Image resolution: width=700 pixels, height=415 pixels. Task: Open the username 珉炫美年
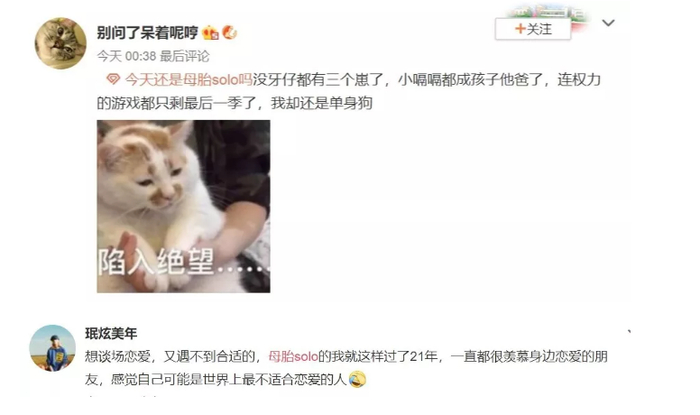pyautogui.click(x=111, y=333)
